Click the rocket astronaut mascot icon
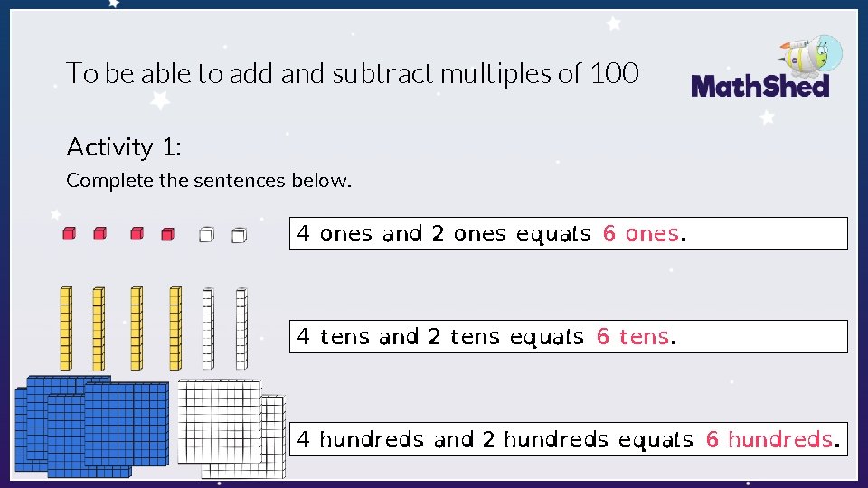Image resolution: width=868 pixels, height=488 pixels. click(x=812, y=55)
